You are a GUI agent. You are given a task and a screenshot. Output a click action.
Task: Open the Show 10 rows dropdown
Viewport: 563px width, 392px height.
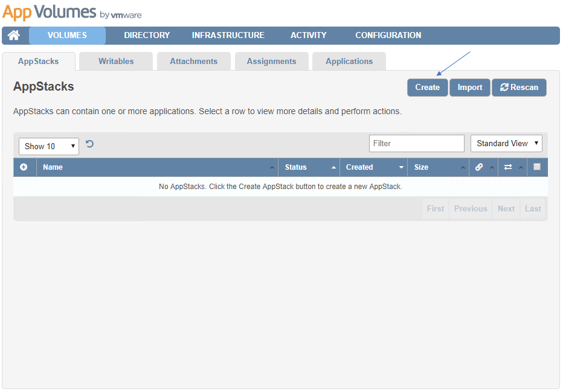(49, 146)
